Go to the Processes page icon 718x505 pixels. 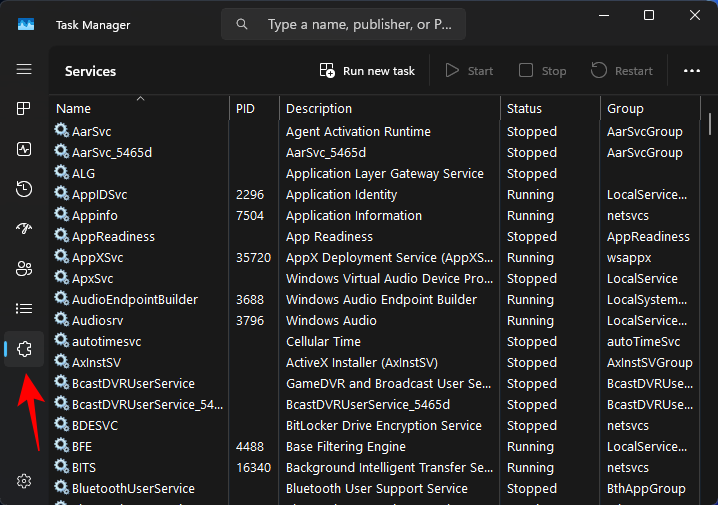pyautogui.click(x=24, y=109)
